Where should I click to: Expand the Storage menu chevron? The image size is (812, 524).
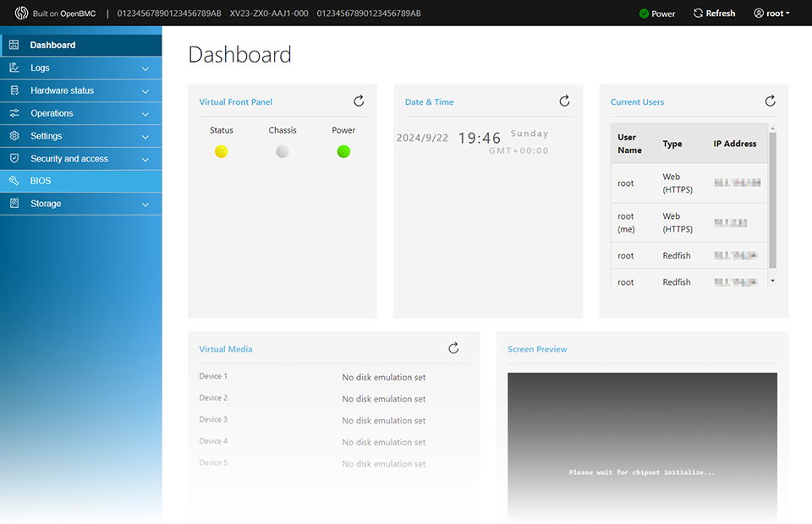[x=145, y=205]
